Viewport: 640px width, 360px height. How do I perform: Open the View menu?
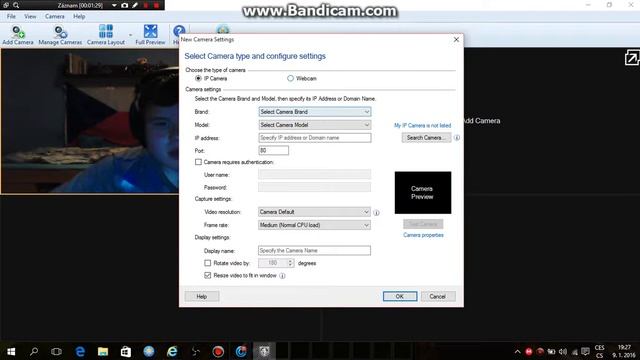[x=30, y=16]
